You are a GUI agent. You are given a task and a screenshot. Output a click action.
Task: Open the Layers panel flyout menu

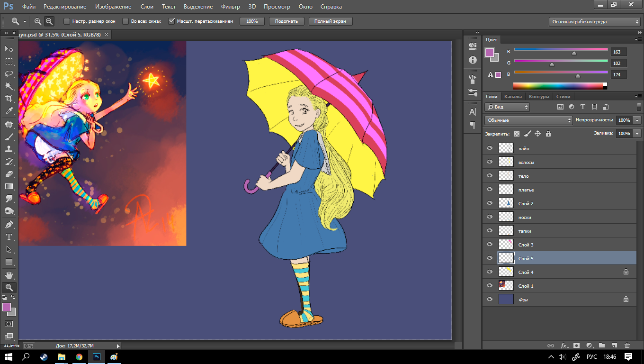point(639,97)
